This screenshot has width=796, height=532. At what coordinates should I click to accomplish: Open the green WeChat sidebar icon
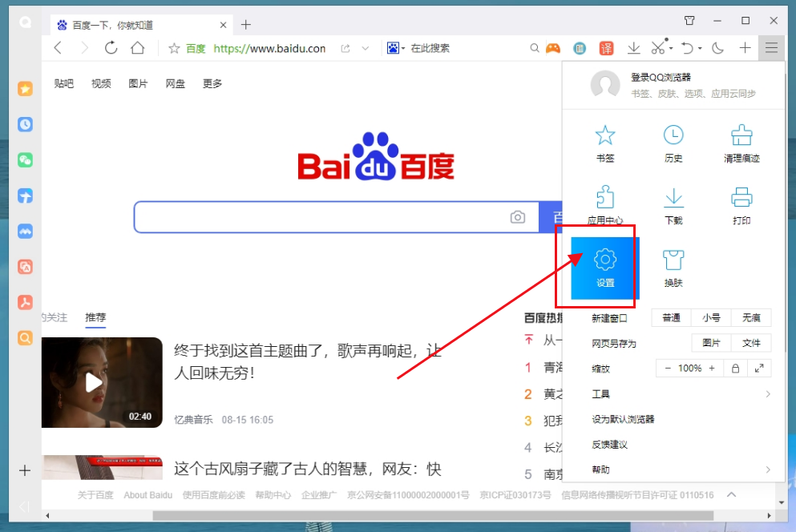pyautogui.click(x=25, y=160)
